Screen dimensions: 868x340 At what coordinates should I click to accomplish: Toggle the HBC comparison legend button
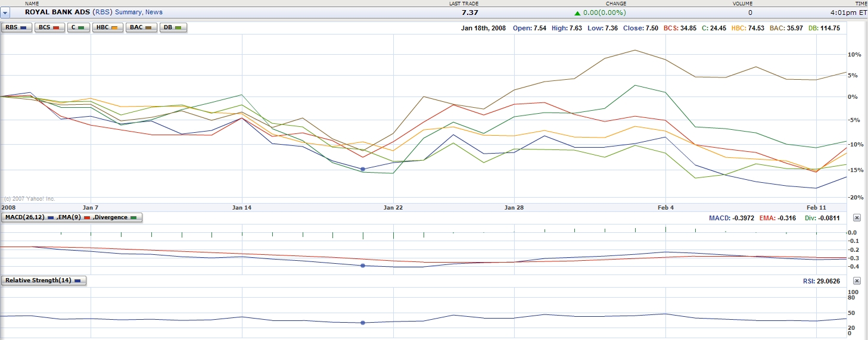108,27
